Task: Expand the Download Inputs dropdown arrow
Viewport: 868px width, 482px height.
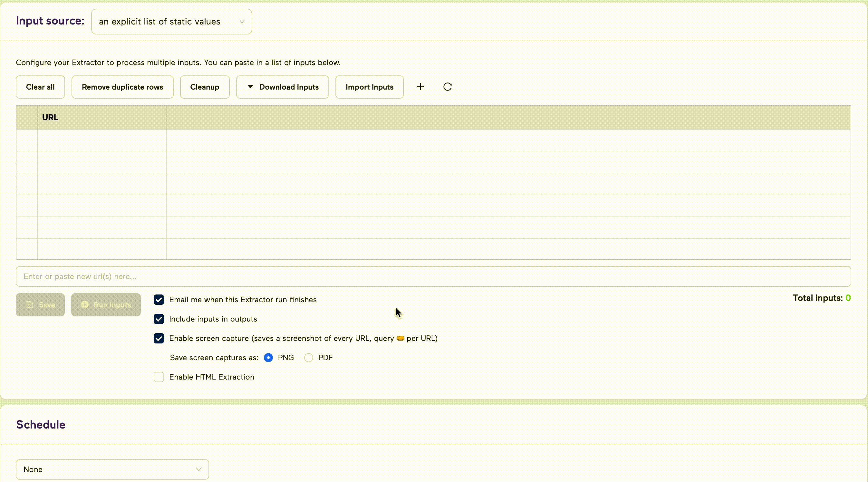Action: click(x=250, y=87)
